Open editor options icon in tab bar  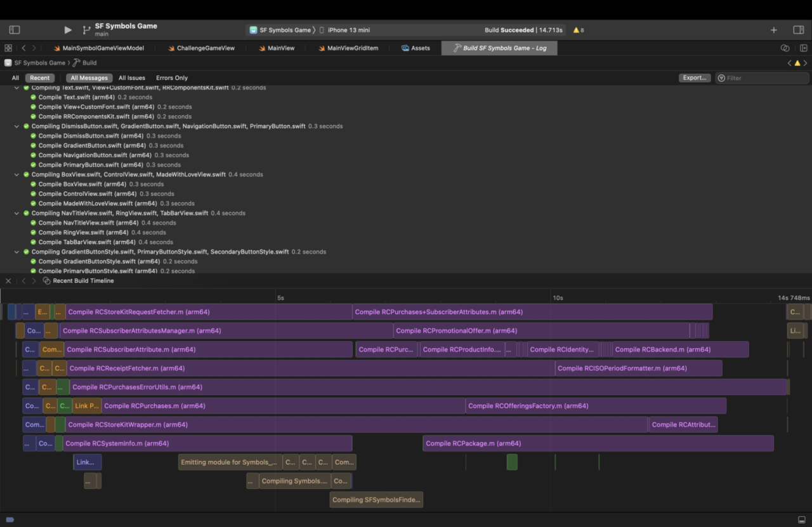(x=785, y=48)
